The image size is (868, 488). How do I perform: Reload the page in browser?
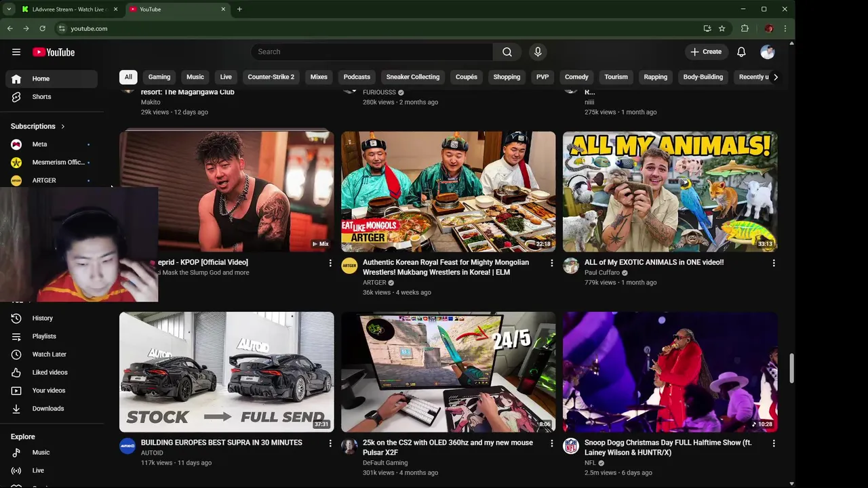[x=42, y=28]
